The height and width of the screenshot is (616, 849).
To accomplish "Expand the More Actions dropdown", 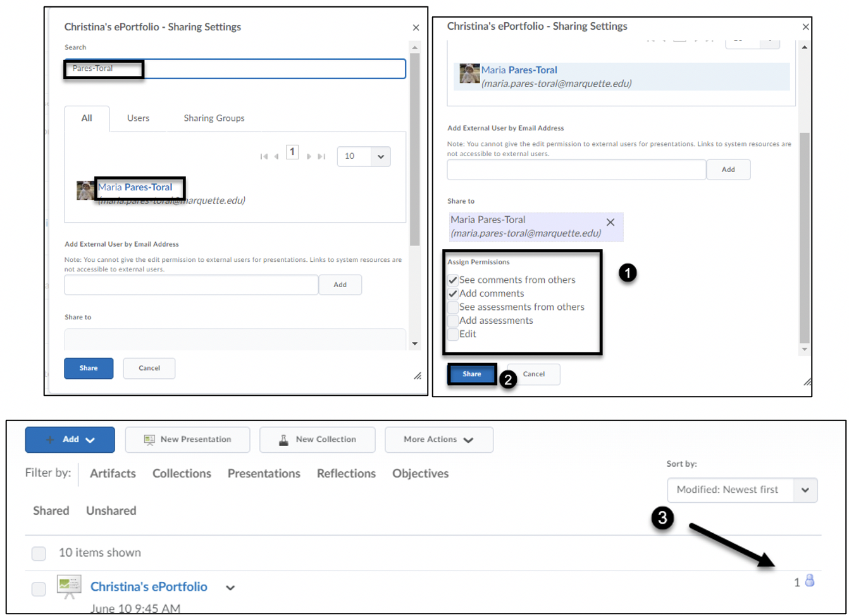I will click(438, 440).
